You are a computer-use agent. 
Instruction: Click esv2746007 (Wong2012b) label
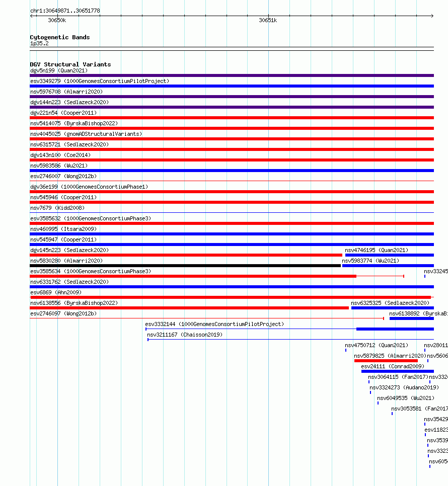point(63,176)
